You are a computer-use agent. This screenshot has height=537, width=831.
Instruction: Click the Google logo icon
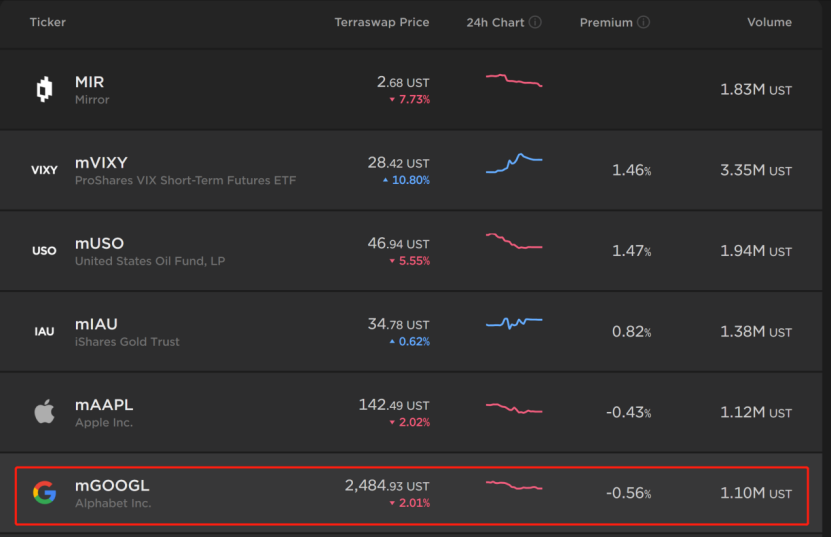point(44,493)
